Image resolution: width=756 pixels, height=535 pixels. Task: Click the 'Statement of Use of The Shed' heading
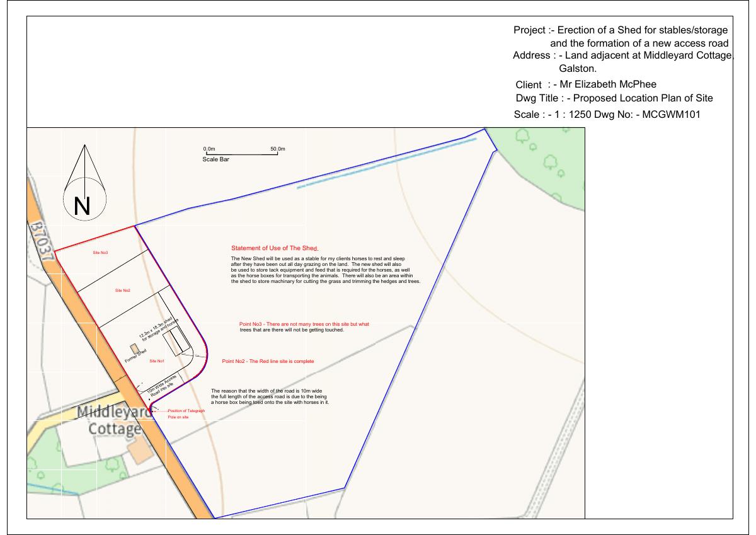(276, 248)
